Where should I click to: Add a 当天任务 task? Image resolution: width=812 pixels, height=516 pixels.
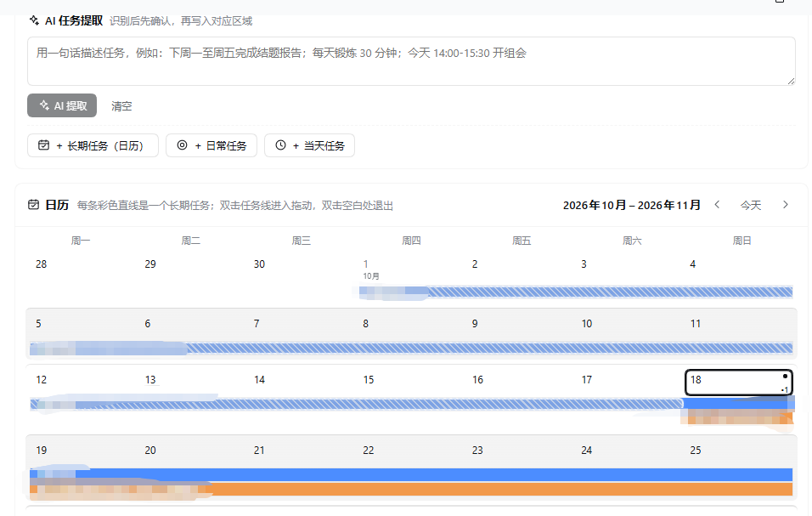tap(310, 145)
